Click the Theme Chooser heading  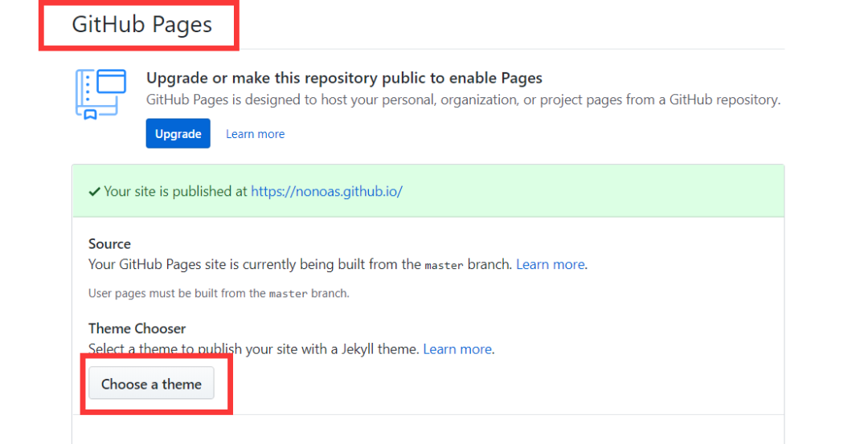click(x=137, y=328)
